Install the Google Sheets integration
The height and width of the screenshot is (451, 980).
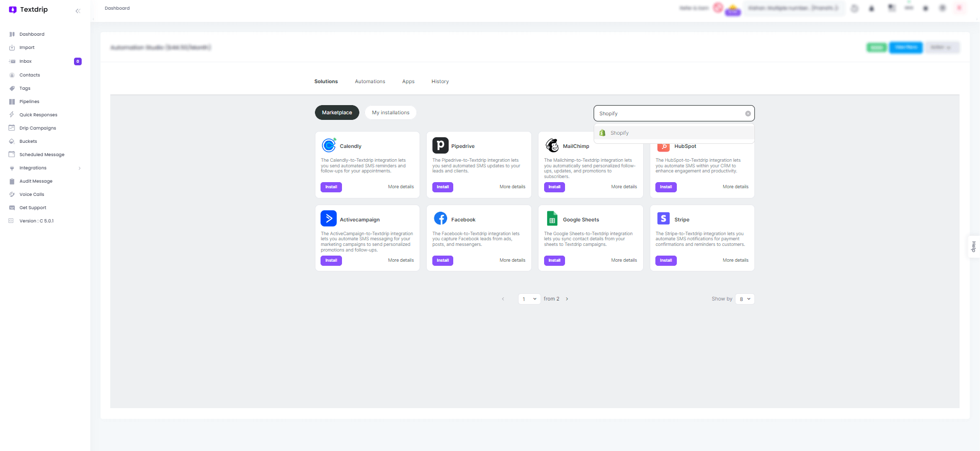554,261
